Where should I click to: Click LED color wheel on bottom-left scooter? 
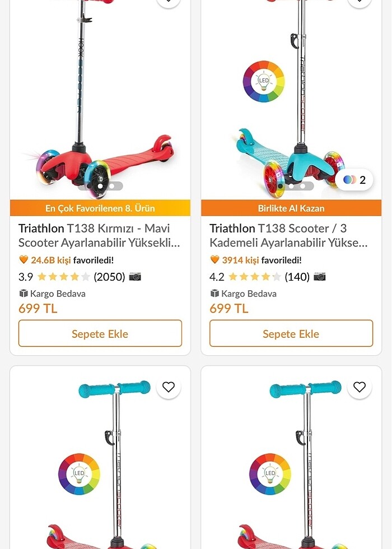(79, 474)
